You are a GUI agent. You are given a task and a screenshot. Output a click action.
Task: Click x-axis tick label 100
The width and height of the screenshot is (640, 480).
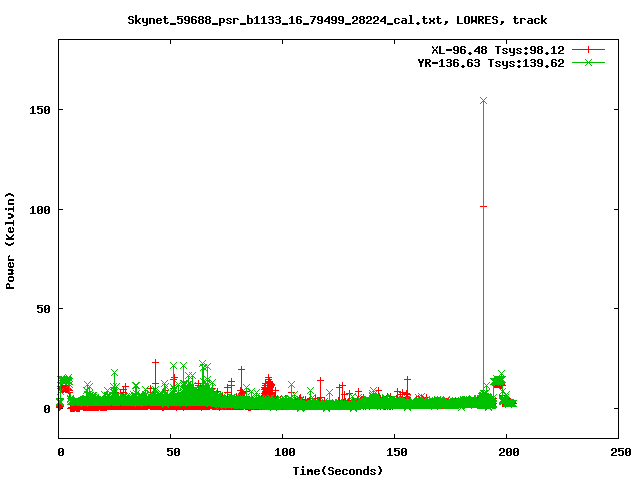[x=285, y=452]
